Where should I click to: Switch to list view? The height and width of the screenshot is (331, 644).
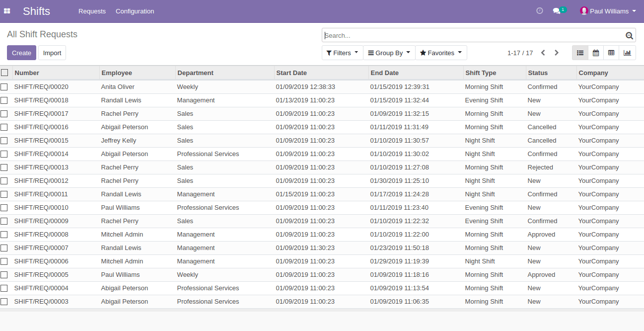coord(580,53)
